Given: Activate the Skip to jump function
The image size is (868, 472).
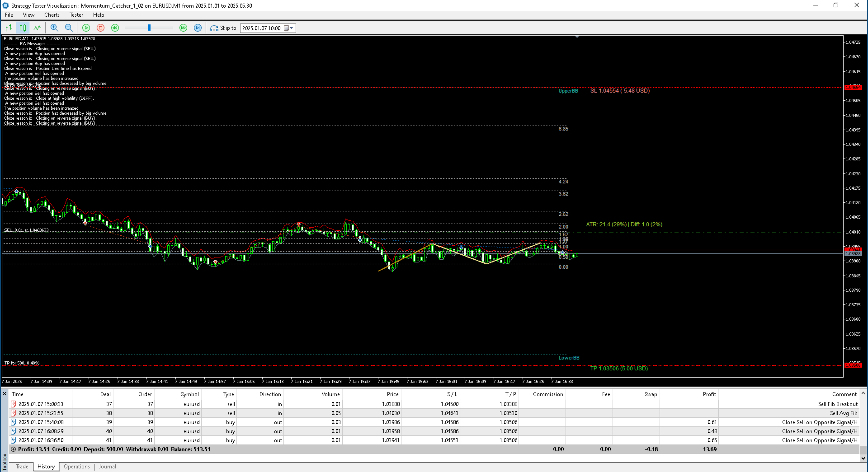Looking at the screenshot, I should pyautogui.click(x=213, y=28).
